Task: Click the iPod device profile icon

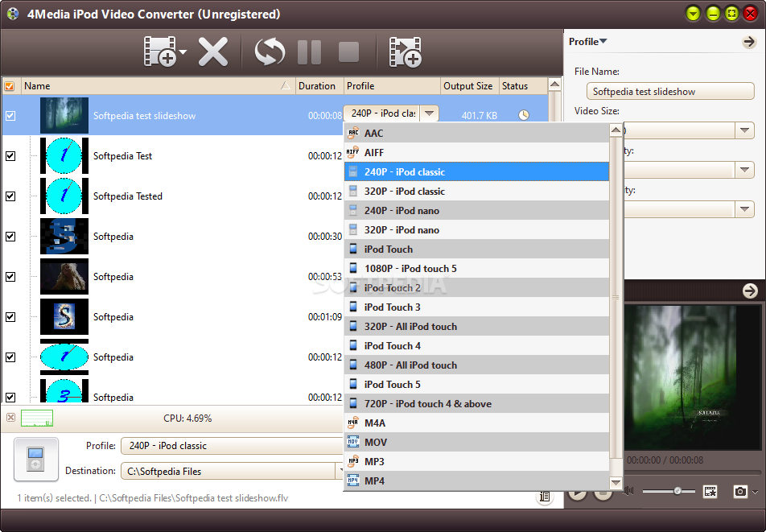Action: click(36, 460)
